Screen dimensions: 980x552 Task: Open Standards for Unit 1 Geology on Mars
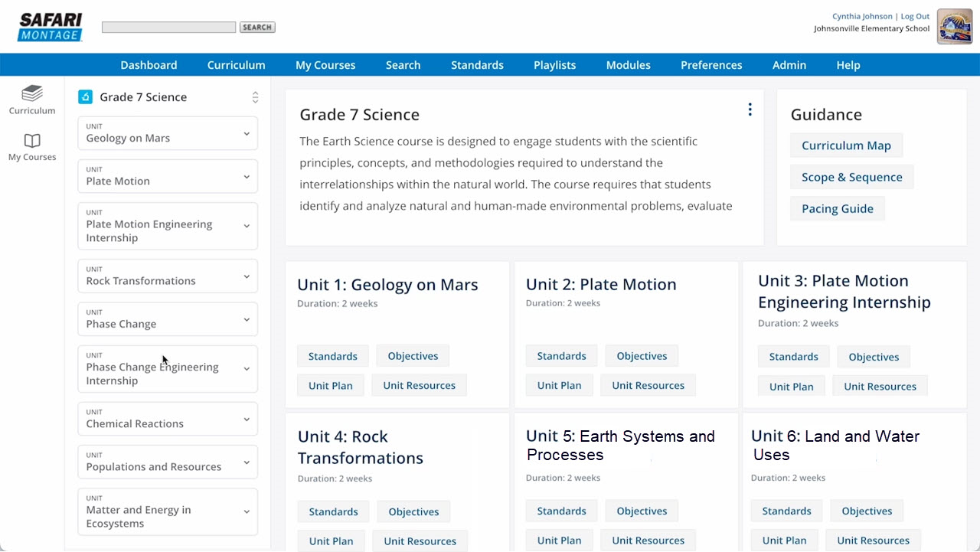(332, 356)
